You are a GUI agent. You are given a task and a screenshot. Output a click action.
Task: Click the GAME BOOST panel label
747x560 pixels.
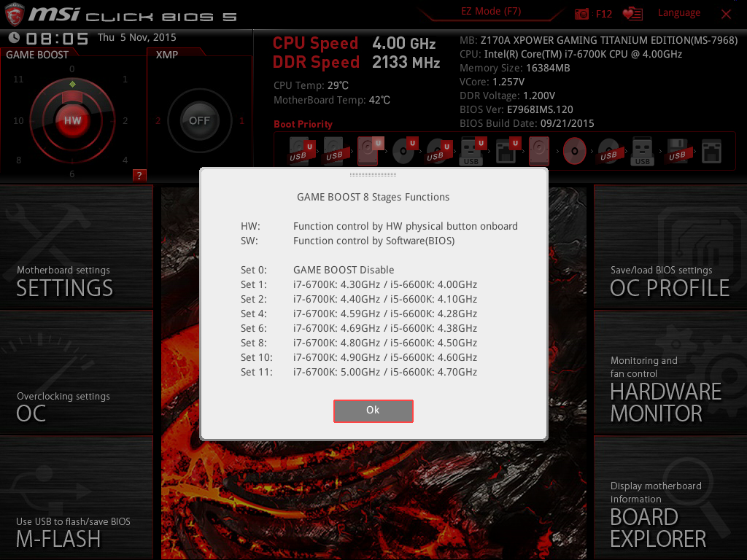[37, 55]
